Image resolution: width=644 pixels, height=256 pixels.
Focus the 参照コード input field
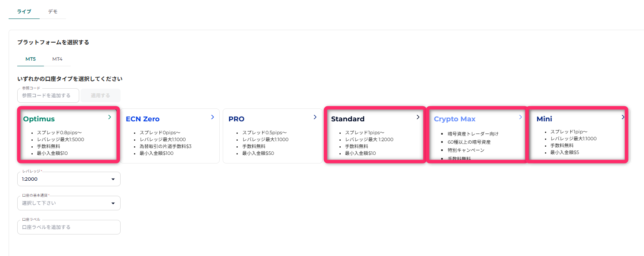48,96
